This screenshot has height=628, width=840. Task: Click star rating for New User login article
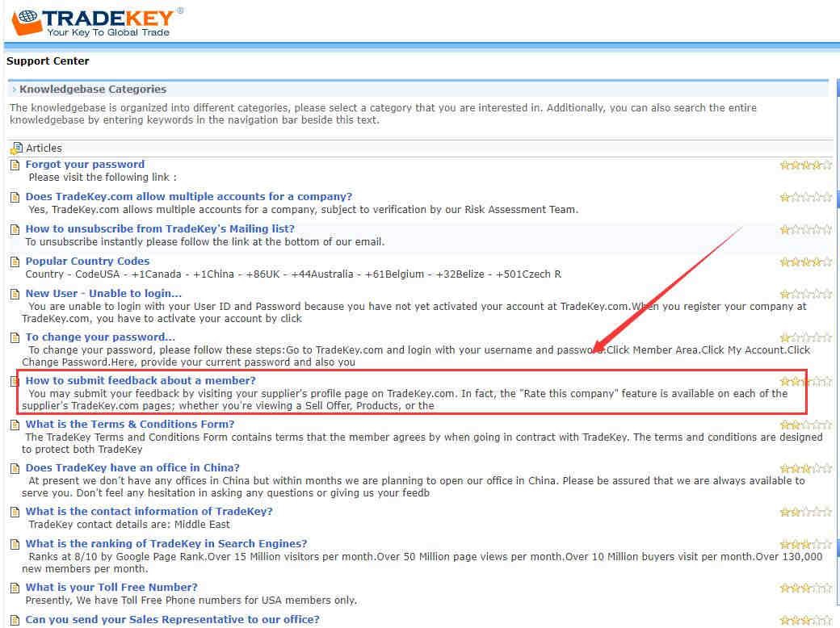(x=806, y=294)
